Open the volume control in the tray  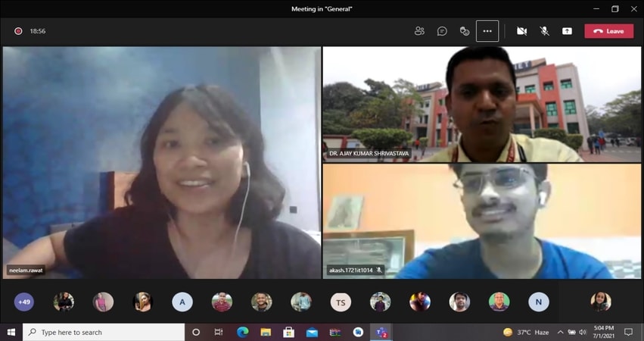click(583, 332)
